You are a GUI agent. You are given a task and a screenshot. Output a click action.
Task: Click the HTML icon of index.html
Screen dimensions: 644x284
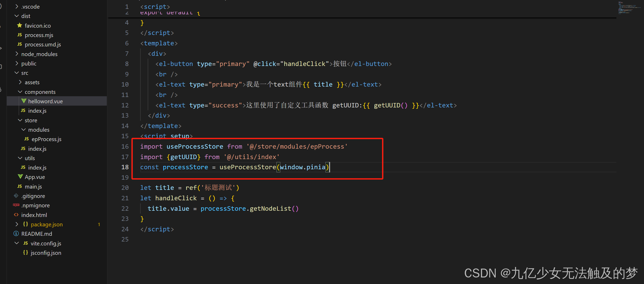(x=16, y=215)
